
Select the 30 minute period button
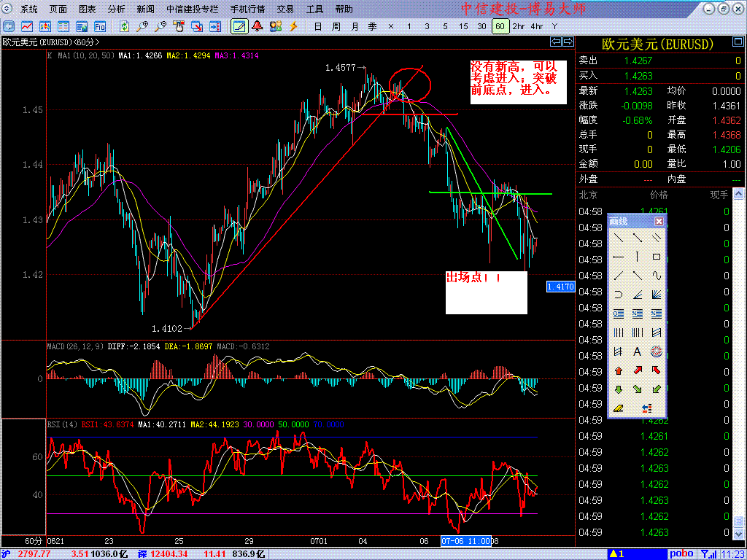click(481, 27)
